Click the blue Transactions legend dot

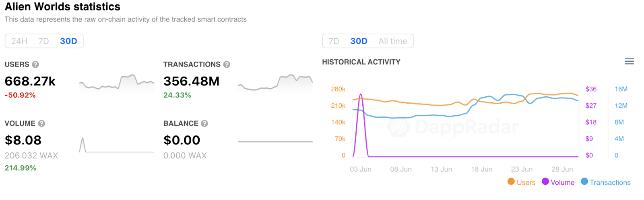click(x=584, y=181)
